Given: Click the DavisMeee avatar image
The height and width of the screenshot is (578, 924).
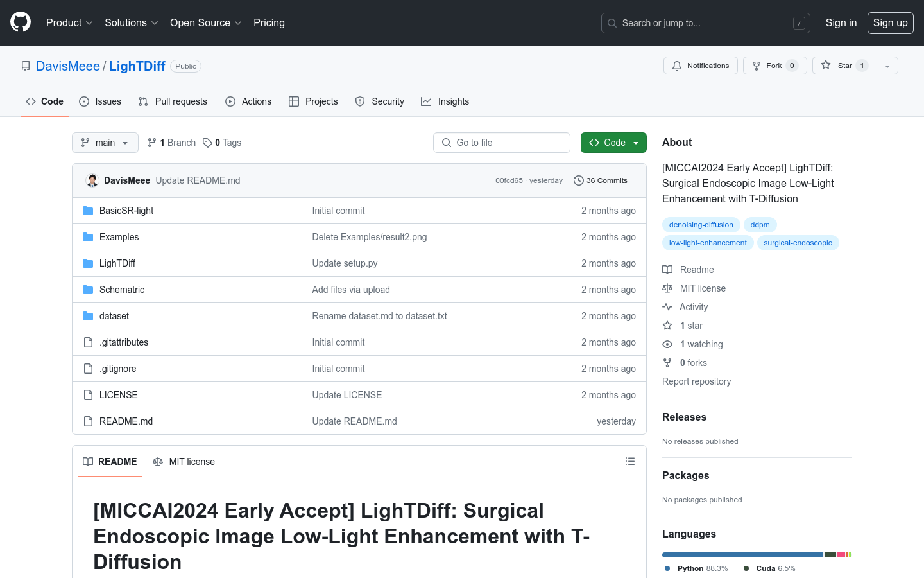Looking at the screenshot, I should click(92, 180).
